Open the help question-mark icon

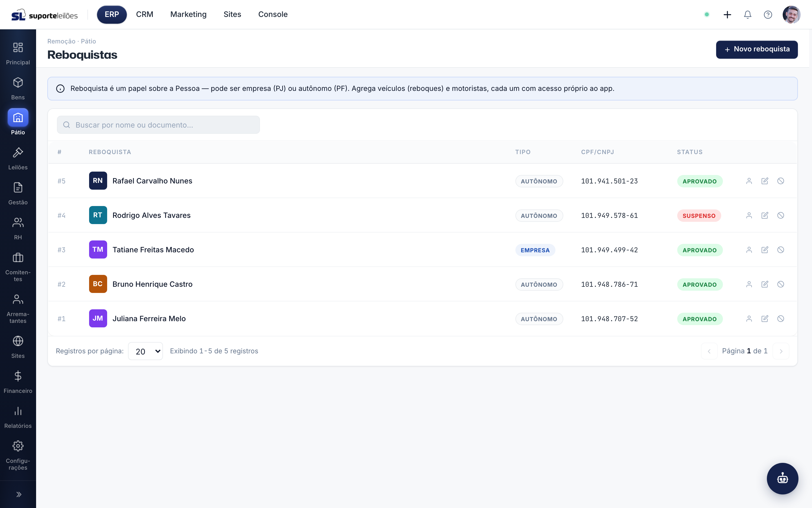click(x=768, y=14)
